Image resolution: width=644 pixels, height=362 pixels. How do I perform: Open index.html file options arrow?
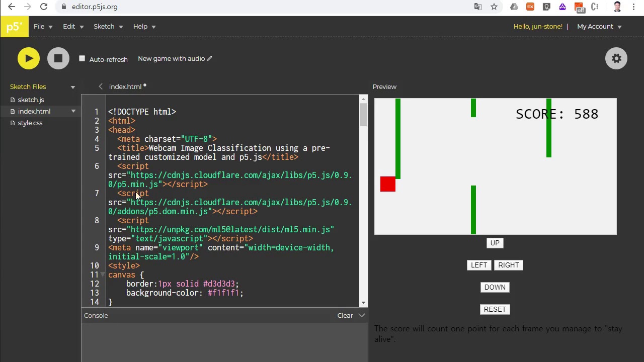point(73,111)
